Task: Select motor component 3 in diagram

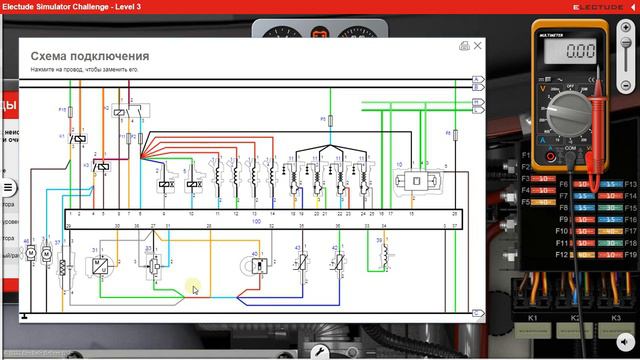Action: point(47,253)
